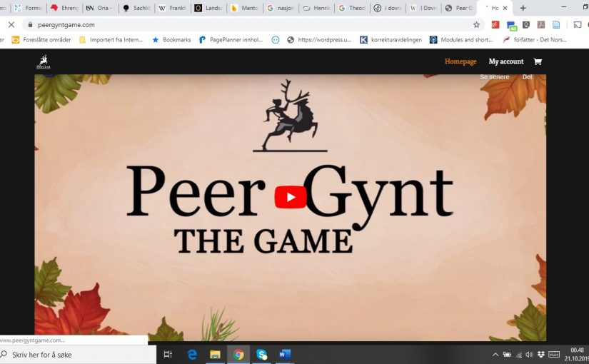The height and width of the screenshot is (364, 589).
Task: Open volume speaker tray icon
Action: pyautogui.click(x=529, y=354)
